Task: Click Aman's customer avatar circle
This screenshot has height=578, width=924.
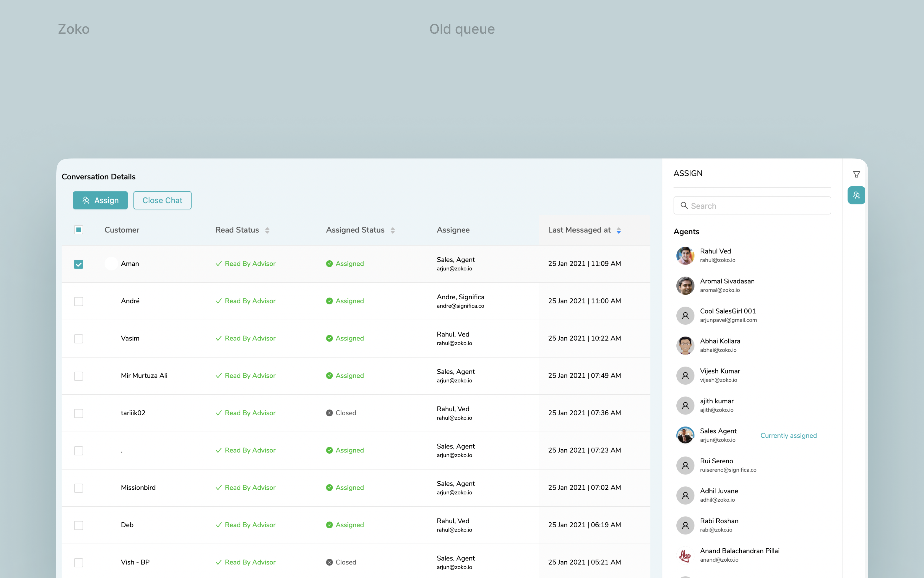Action: click(111, 264)
